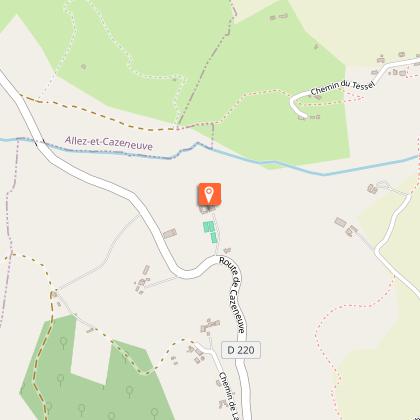Click the building cluster above D 220 shield
The image size is (420, 420).
pyautogui.click(x=210, y=326)
